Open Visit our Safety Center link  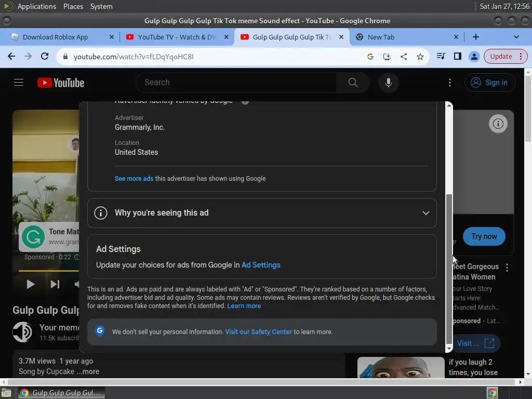click(x=258, y=332)
